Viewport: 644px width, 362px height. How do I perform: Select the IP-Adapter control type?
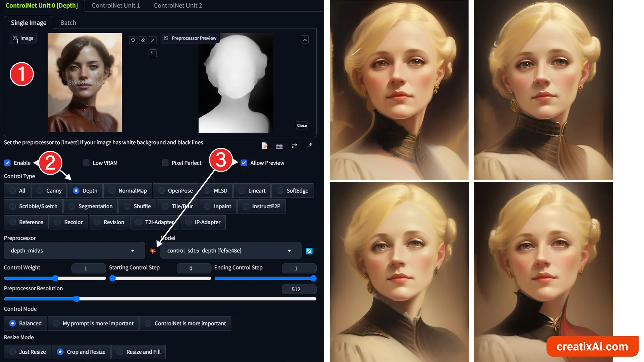tap(203, 222)
